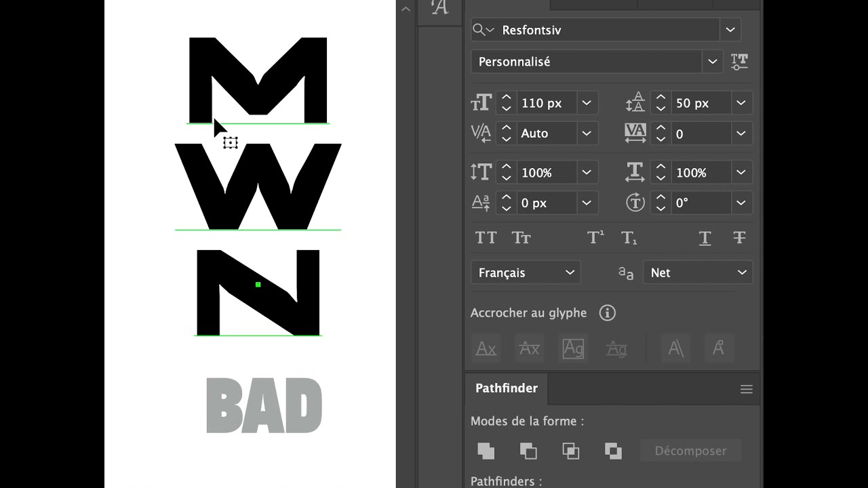
Task: Open the Resfontsiv font family dropdown
Action: coord(730,30)
